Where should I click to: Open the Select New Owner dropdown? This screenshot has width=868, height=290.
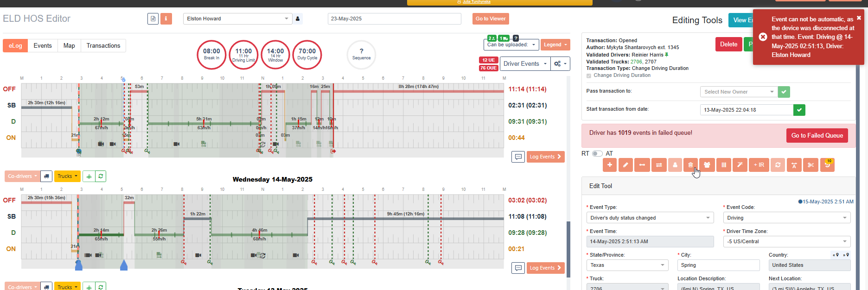(x=739, y=92)
